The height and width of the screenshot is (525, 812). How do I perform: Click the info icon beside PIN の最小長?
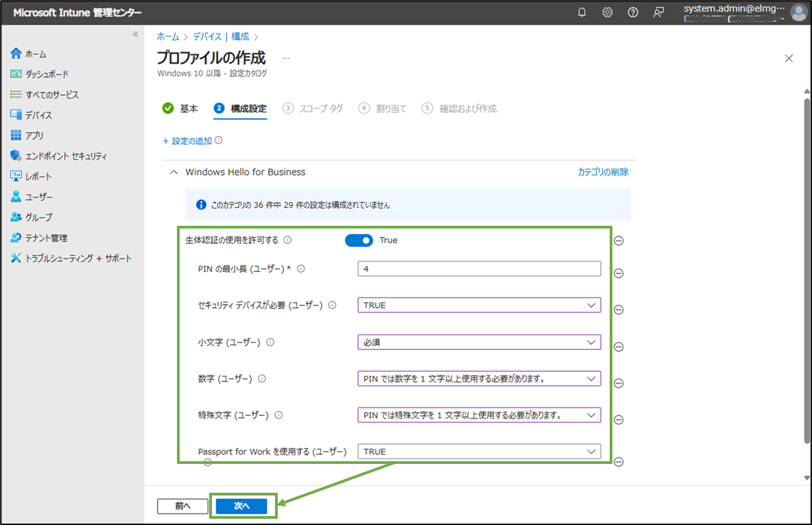(x=301, y=268)
